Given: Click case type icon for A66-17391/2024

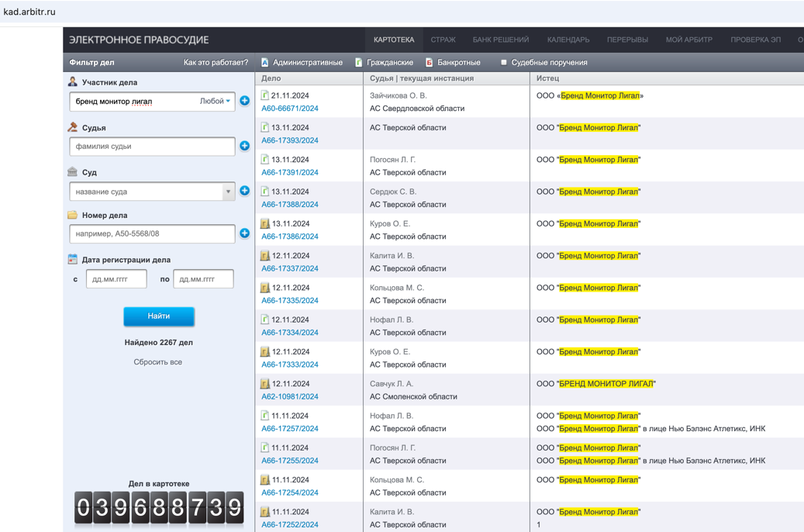Looking at the screenshot, I should (265, 160).
